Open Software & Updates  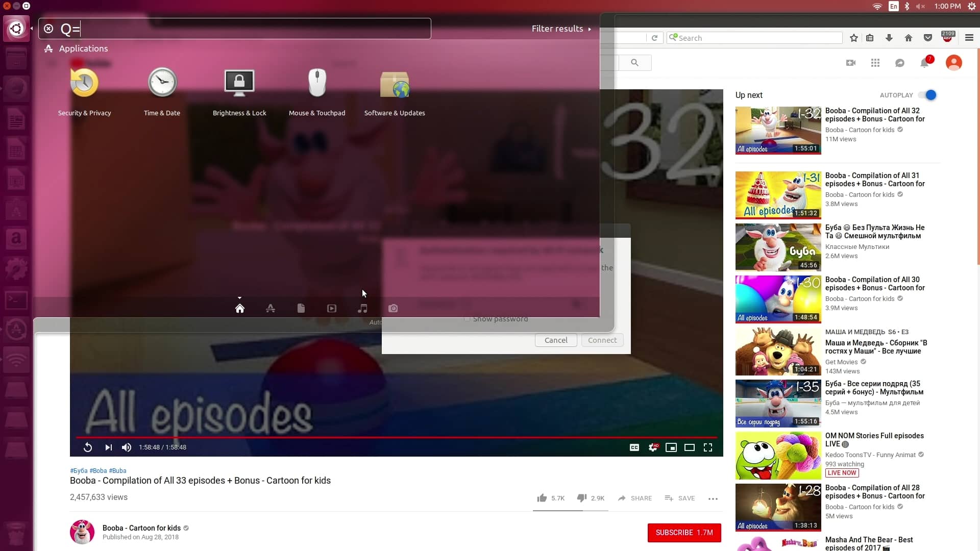pyautogui.click(x=394, y=84)
